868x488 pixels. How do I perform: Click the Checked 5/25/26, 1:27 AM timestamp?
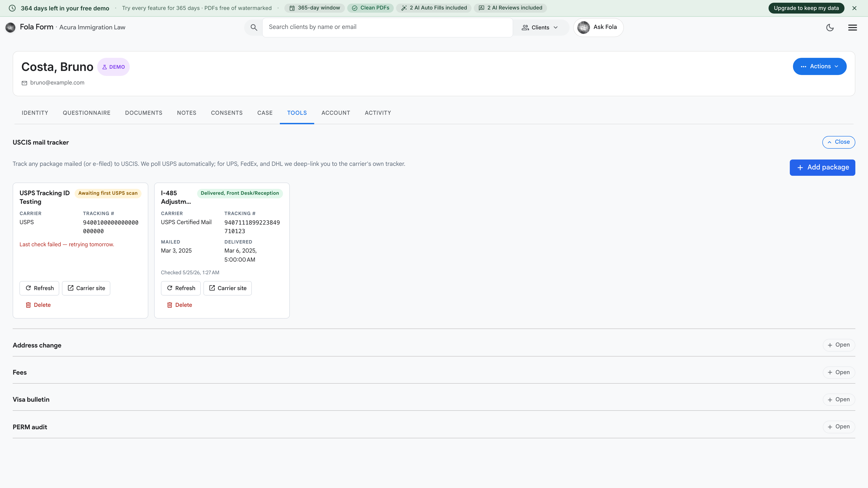pos(190,273)
